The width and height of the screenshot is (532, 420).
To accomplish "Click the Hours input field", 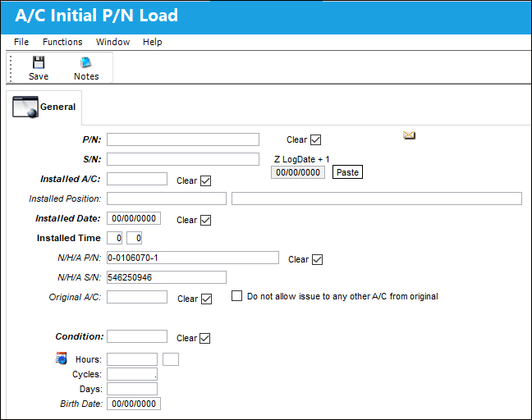I will 132,359.
